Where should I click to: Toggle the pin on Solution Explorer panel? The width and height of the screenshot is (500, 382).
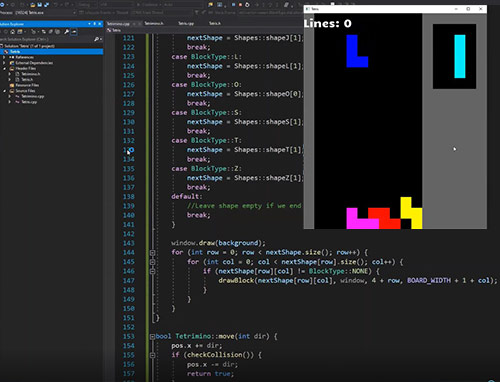(x=95, y=24)
